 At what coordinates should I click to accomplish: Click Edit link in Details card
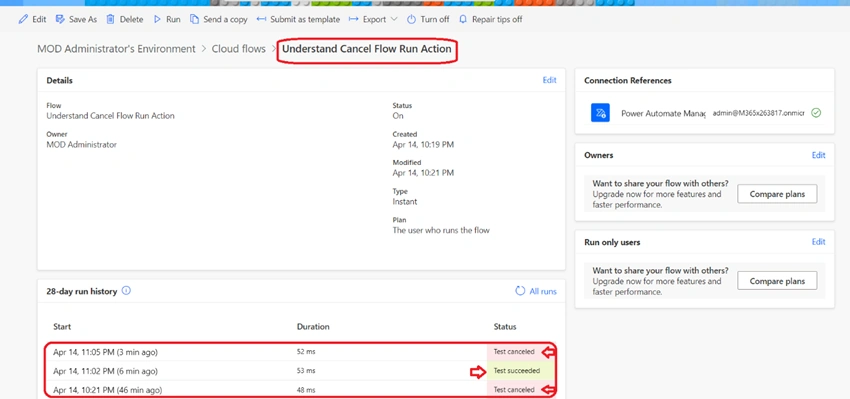tap(550, 80)
